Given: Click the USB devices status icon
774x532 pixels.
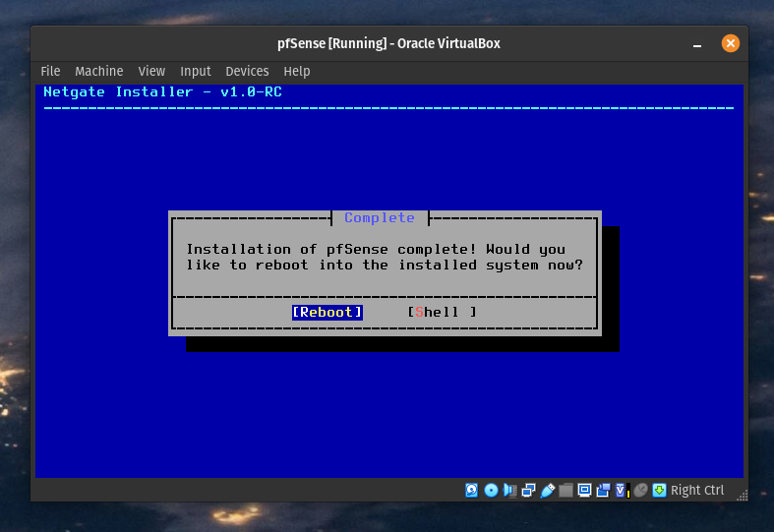Looking at the screenshot, I should tap(547, 490).
